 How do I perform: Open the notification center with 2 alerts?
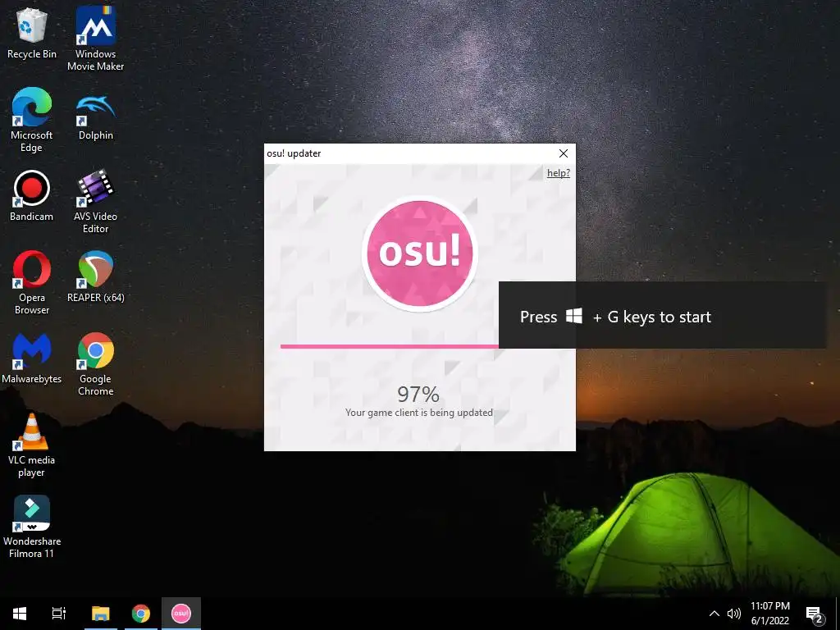click(x=815, y=614)
